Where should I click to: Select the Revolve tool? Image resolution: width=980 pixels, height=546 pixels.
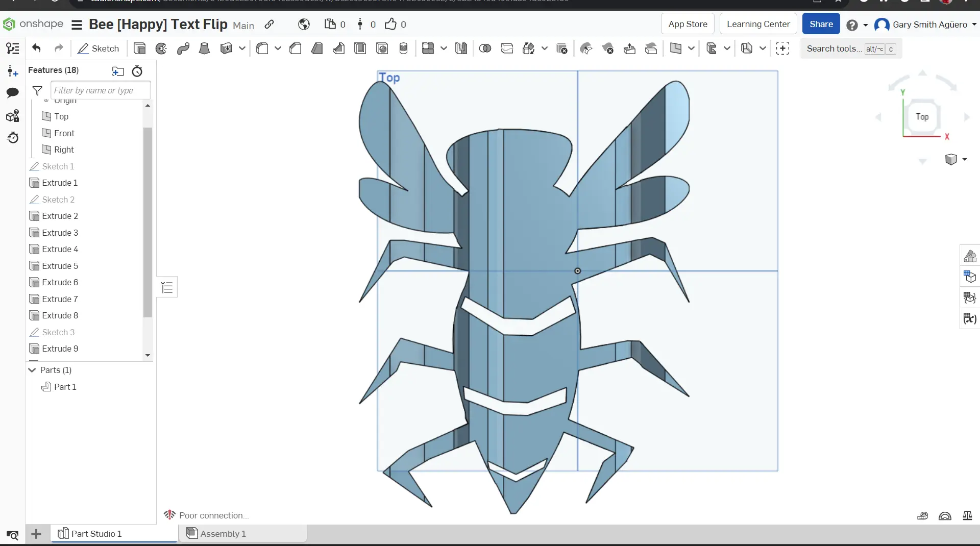click(161, 48)
